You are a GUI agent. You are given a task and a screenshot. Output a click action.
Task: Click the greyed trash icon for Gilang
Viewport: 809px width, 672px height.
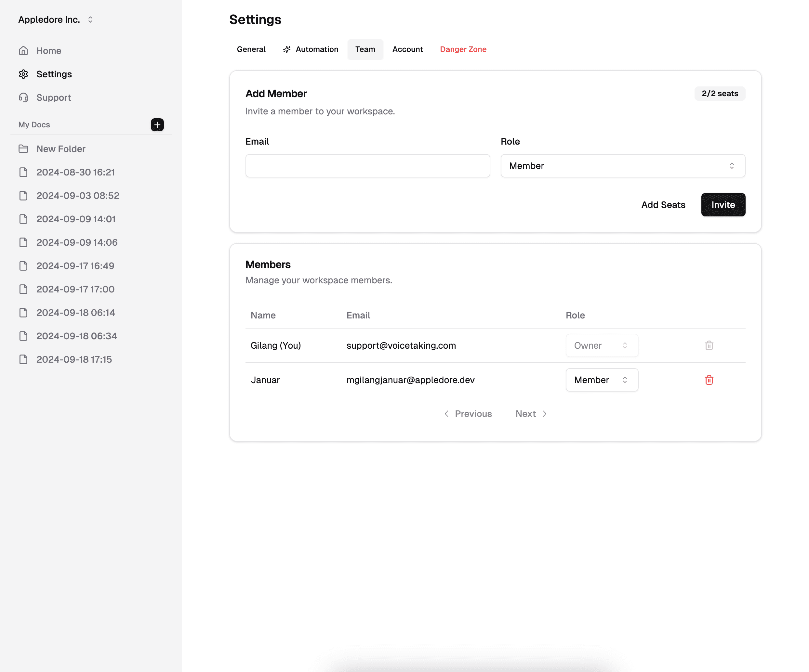pyautogui.click(x=709, y=345)
